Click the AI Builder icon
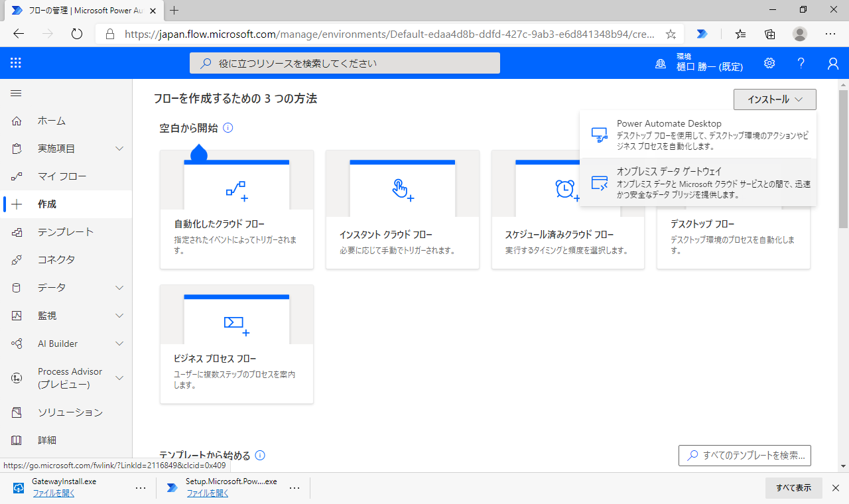This screenshot has height=504, width=849. tap(17, 344)
